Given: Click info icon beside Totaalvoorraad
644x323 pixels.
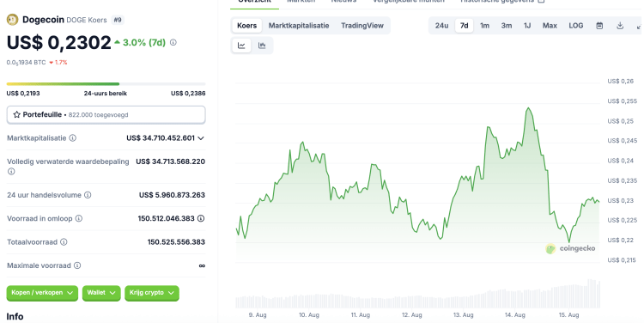Looking at the screenshot, I should [x=64, y=242].
